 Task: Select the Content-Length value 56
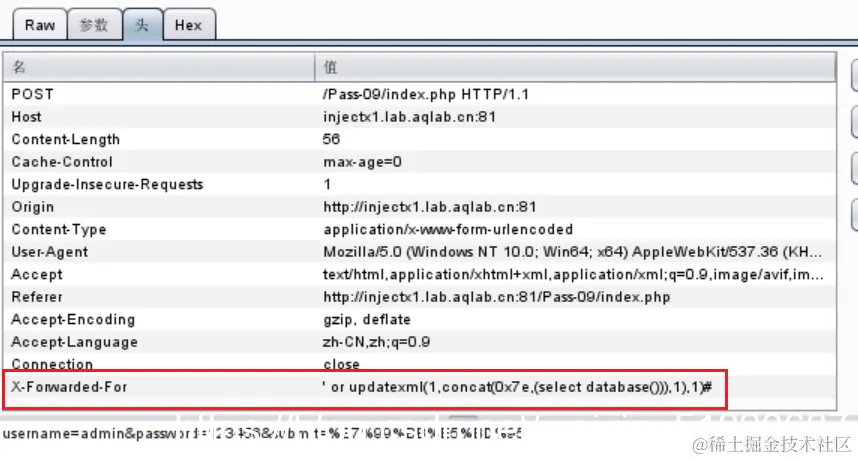pyautogui.click(x=331, y=139)
